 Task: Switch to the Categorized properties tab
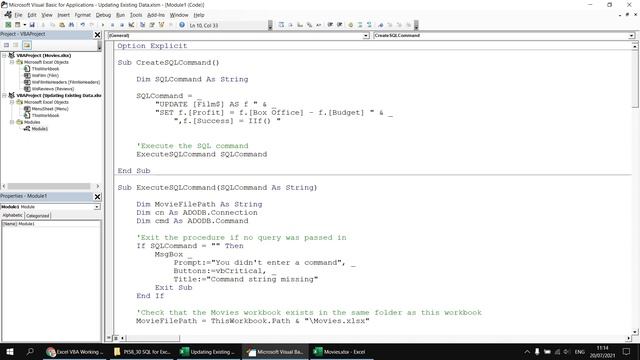[38, 216]
